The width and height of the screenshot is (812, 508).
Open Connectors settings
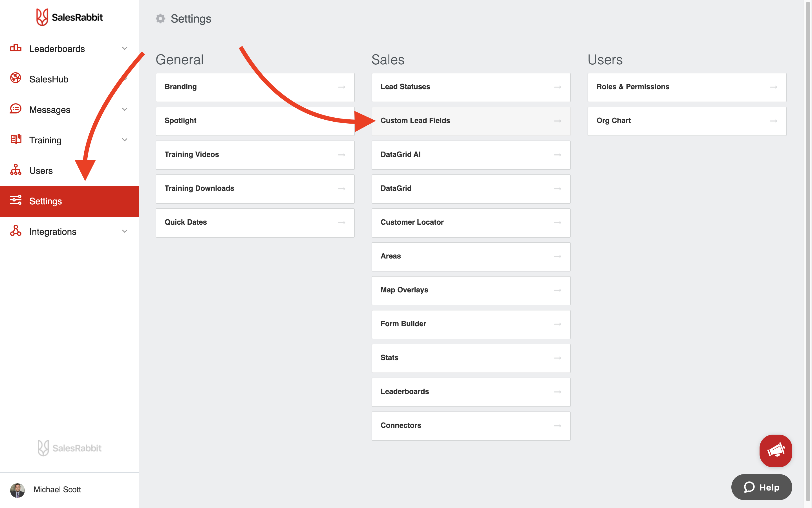[x=471, y=426]
